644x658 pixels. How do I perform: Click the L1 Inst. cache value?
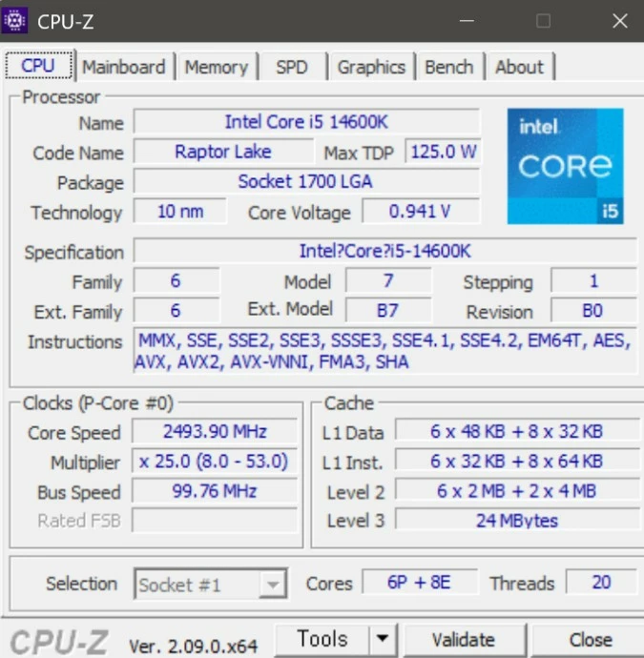(x=517, y=462)
